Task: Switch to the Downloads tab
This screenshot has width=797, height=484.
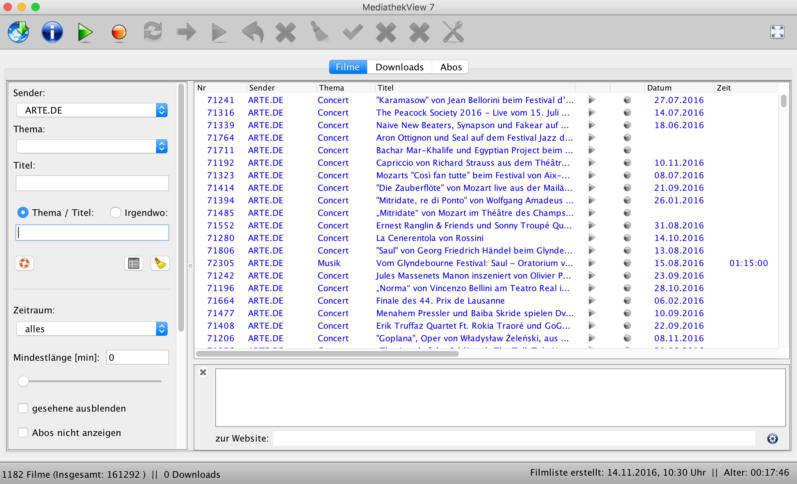Action: click(x=399, y=67)
